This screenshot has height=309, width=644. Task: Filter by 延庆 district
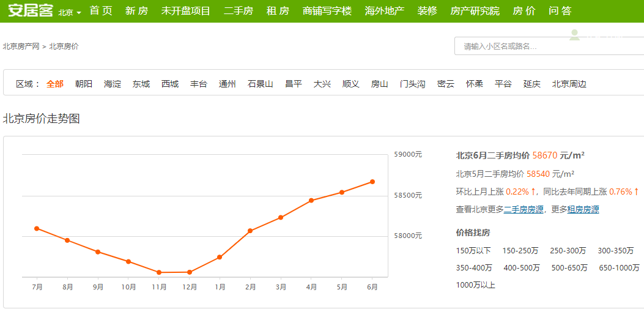click(x=532, y=84)
